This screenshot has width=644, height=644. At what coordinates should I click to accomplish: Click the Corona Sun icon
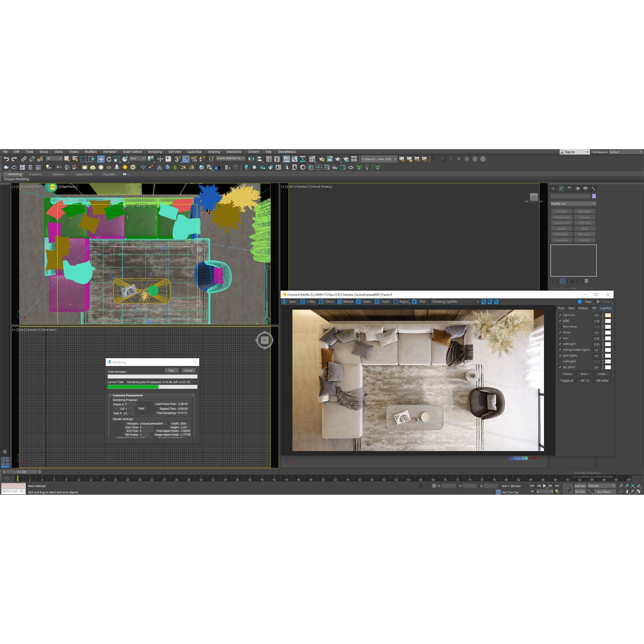pos(125,167)
